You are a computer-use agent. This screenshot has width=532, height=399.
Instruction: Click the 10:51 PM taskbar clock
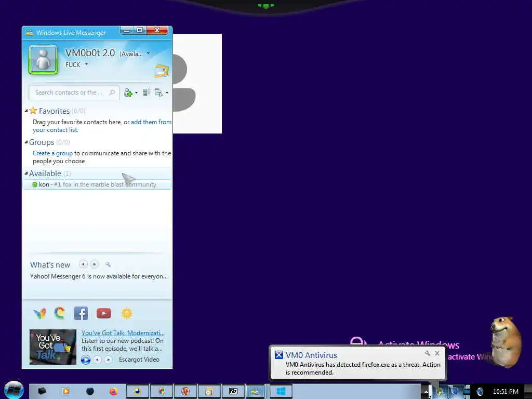point(506,392)
